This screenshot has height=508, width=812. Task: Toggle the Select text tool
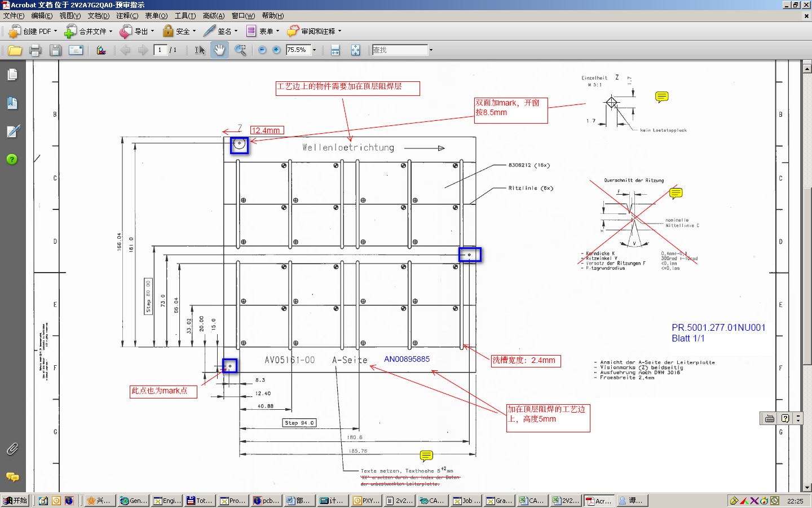pos(200,50)
